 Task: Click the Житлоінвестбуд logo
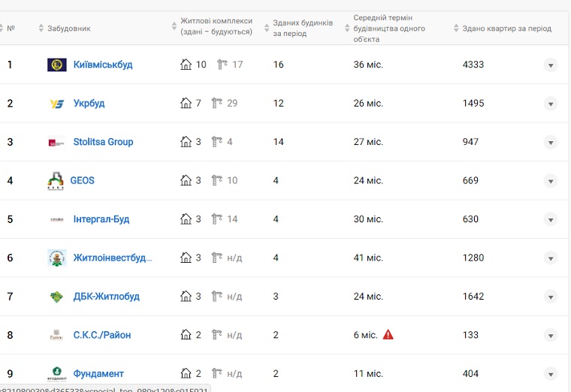coord(57,258)
